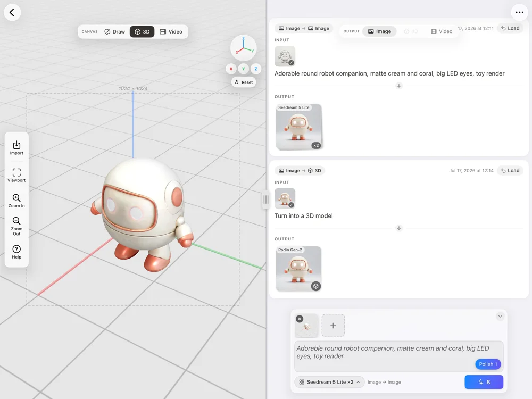Switch canvas to Video mode
Viewport: 532px width, 399px height.
pyautogui.click(x=171, y=31)
